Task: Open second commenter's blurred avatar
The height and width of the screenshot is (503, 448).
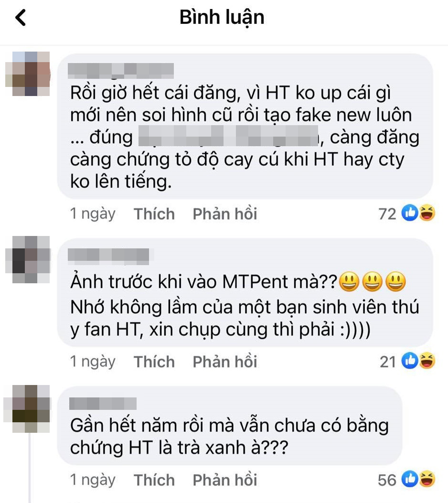Action: click(x=28, y=259)
